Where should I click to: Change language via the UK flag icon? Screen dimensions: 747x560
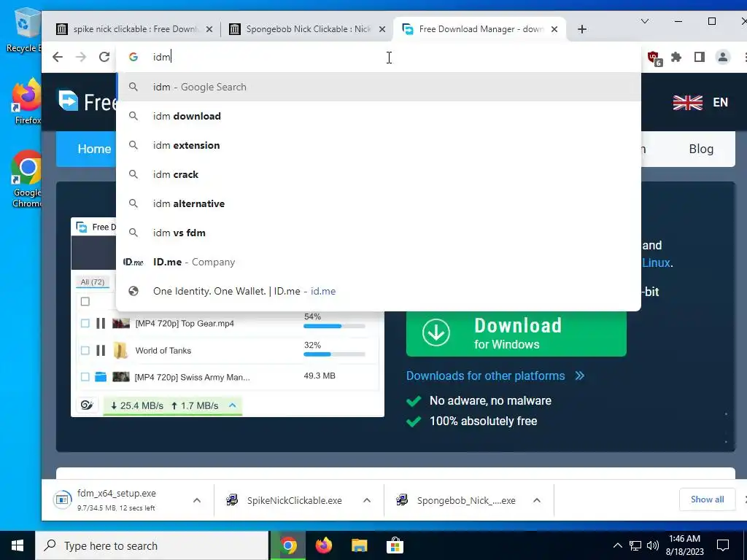pos(687,102)
